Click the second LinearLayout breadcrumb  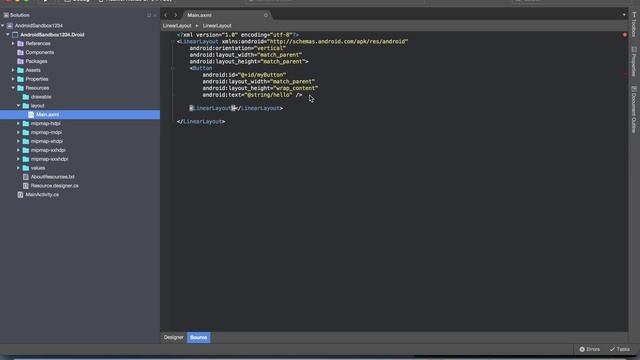pos(217,26)
